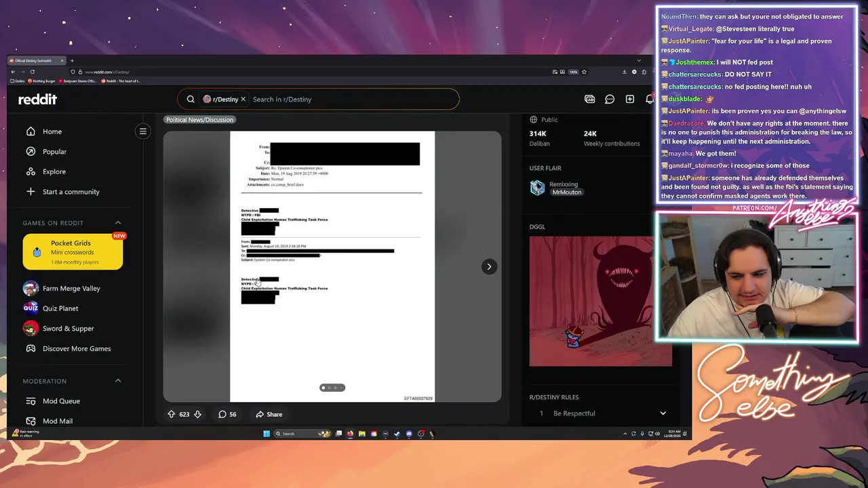Image resolution: width=868 pixels, height=488 pixels.
Task: Open the DGGL sidebar image
Action: click(x=601, y=301)
